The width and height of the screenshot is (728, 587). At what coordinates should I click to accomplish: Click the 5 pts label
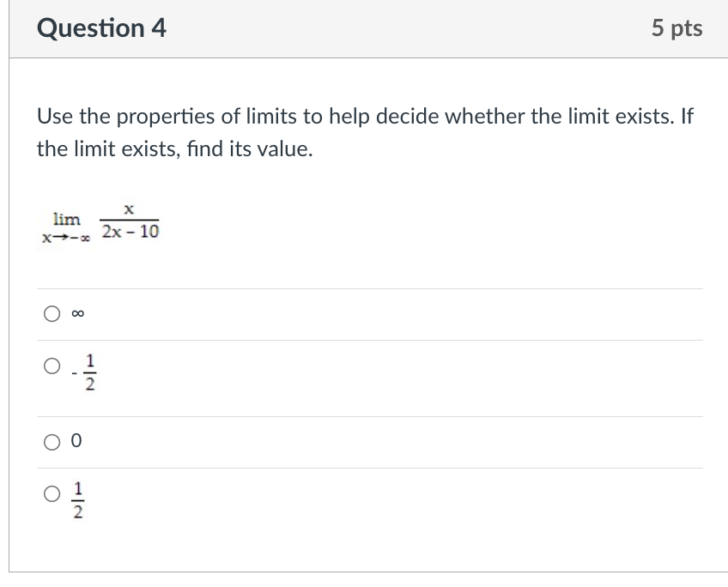(679, 27)
